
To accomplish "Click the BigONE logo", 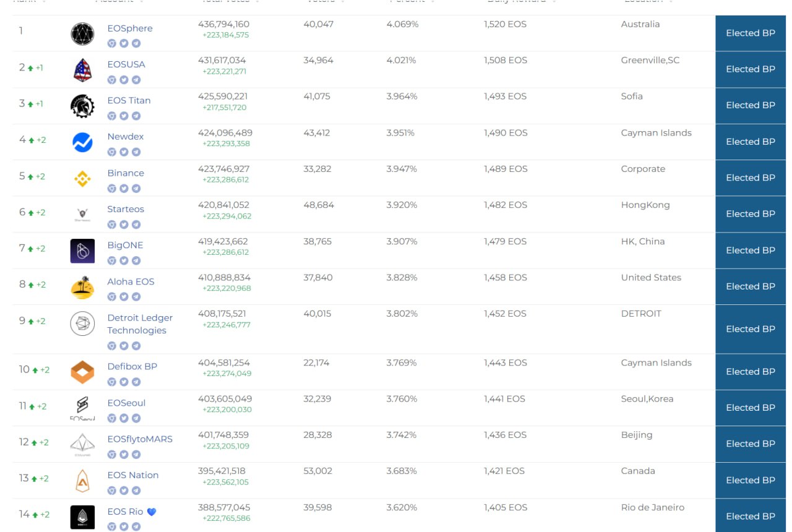I will 82,251.
